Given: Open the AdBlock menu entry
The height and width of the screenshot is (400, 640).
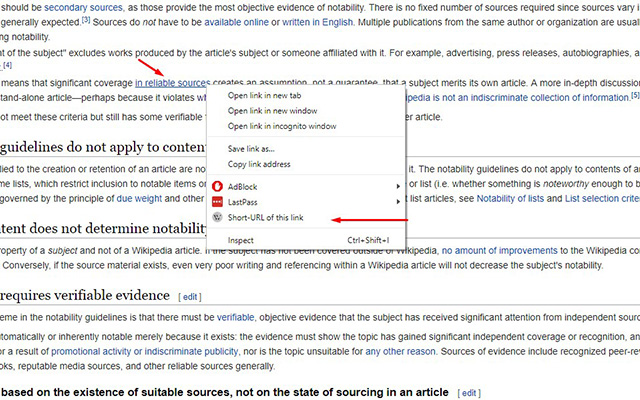Looking at the screenshot, I should [x=306, y=187].
